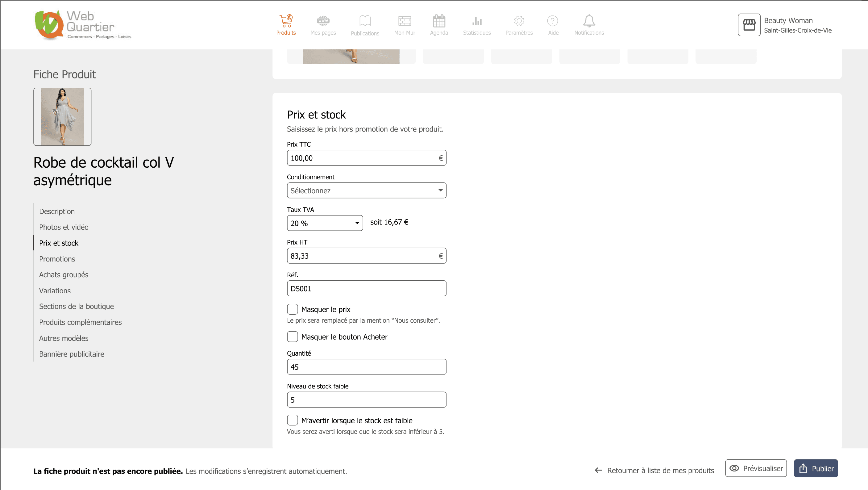Open the Conditionnement dropdown

pos(366,191)
